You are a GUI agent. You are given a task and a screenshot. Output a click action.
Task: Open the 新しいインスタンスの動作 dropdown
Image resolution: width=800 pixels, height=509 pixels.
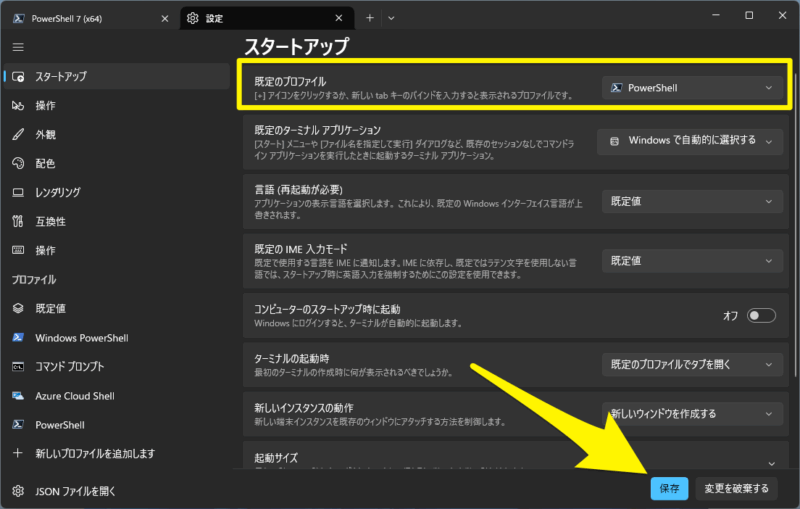(692, 414)
